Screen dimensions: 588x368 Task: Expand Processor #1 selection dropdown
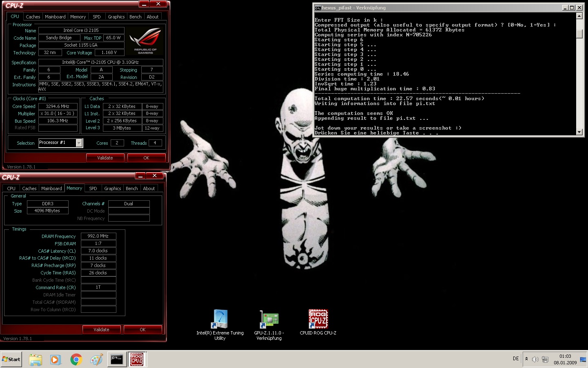tap(79, 143)
